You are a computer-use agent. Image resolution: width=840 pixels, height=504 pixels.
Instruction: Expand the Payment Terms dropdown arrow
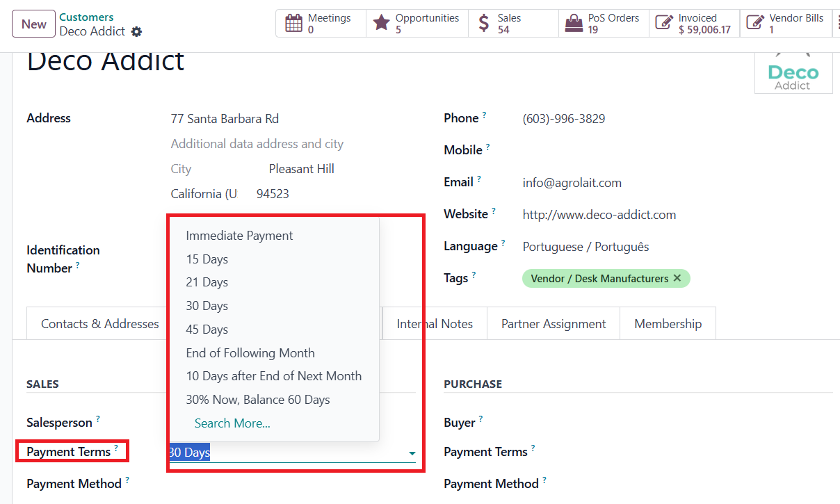pos(412,453)
